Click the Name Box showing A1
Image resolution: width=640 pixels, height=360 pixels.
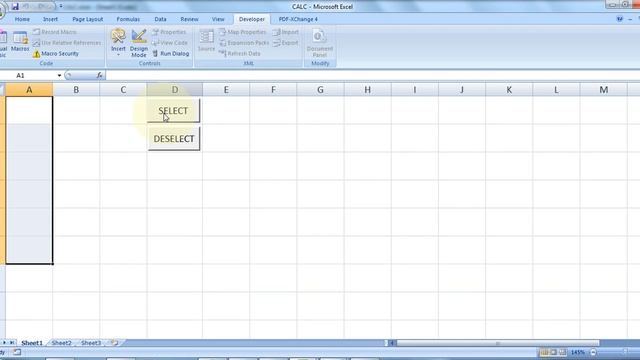28,76
